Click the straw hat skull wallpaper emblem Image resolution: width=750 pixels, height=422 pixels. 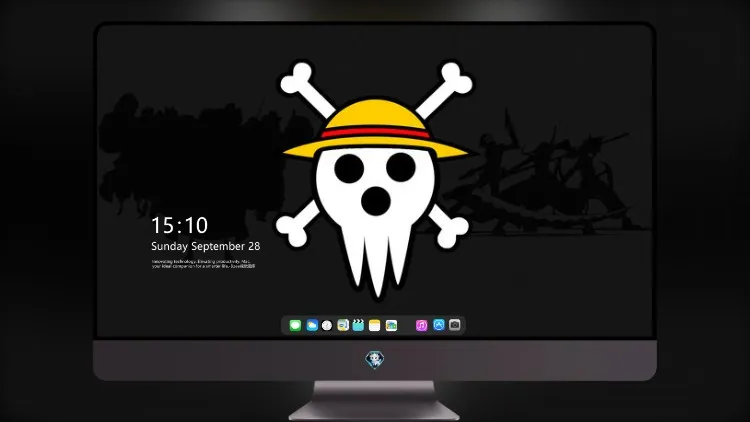tap(375, 179)
